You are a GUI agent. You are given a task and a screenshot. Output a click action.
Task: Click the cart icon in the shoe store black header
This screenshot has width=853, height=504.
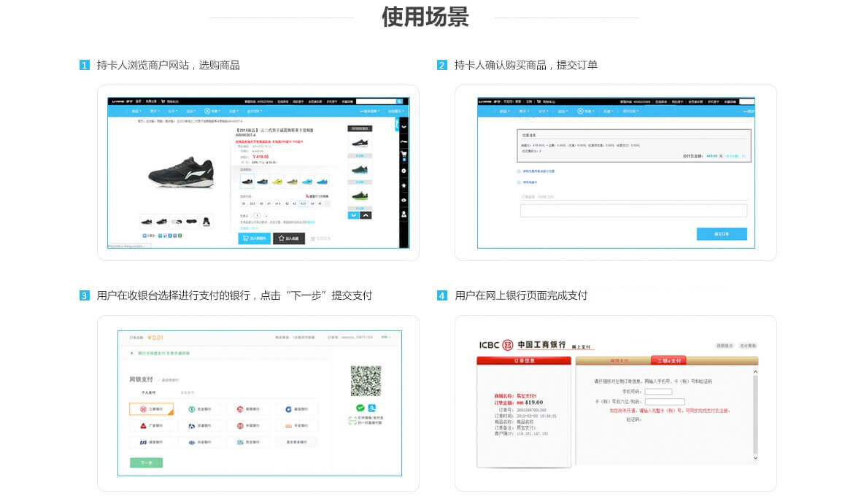tap(163, 101)
